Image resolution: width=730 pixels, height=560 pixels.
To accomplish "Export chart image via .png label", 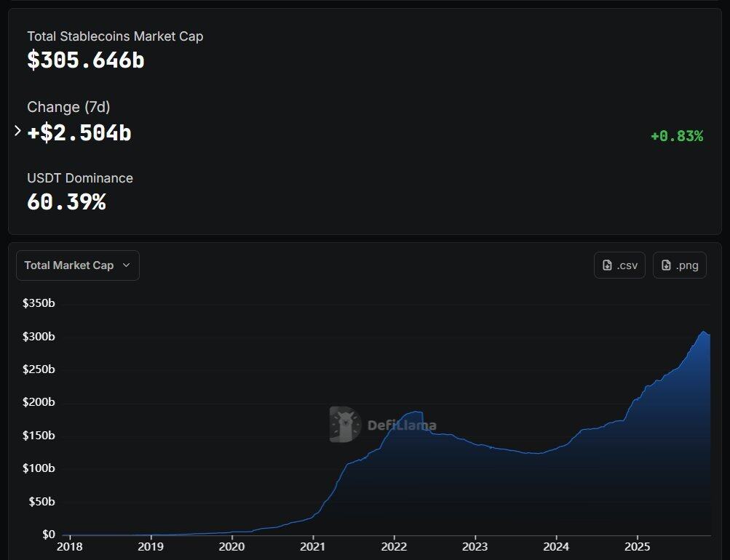I will pos(686,265).
